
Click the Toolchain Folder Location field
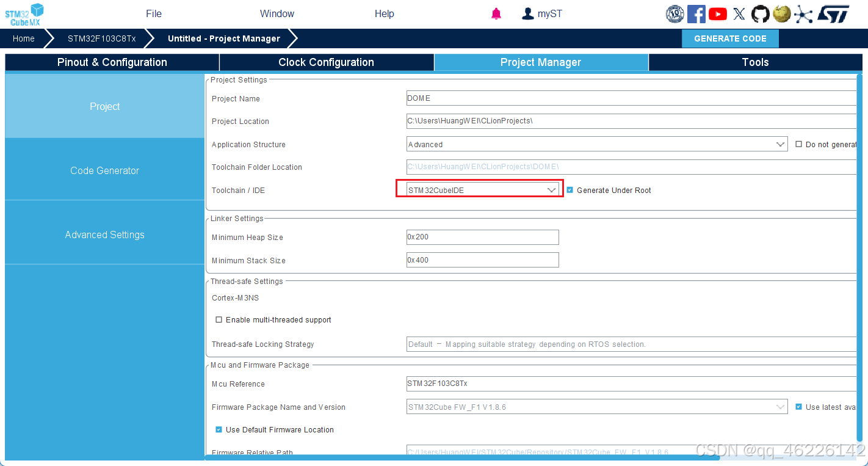632,167
